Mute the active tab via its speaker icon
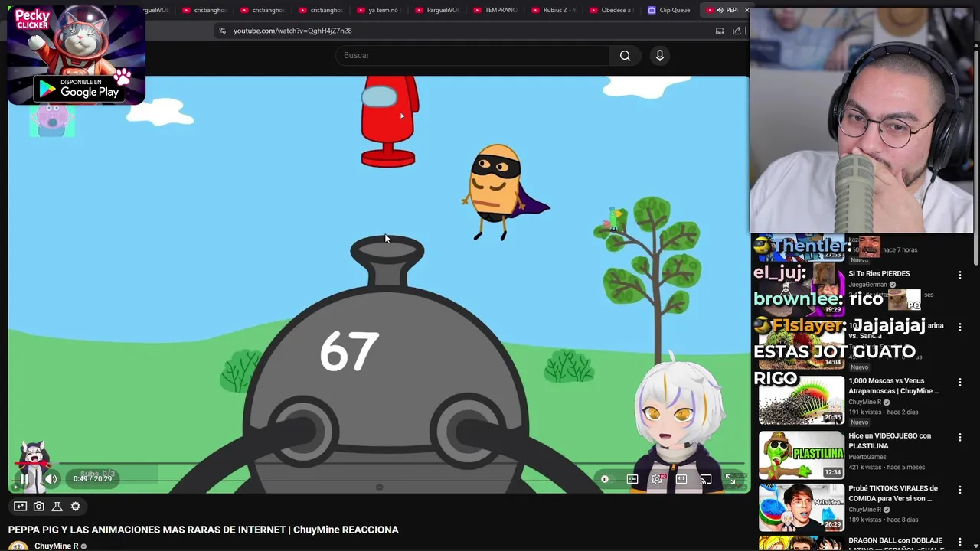The height and width of the screenshot is (551, 980). click(x=720, y=10)
